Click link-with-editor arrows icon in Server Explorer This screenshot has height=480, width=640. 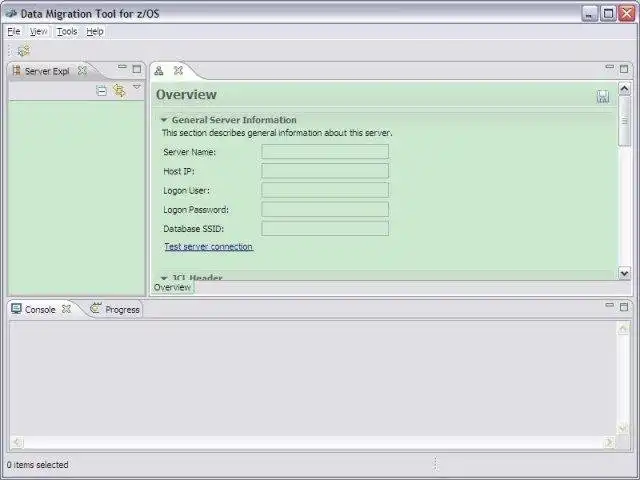point(119,90)
